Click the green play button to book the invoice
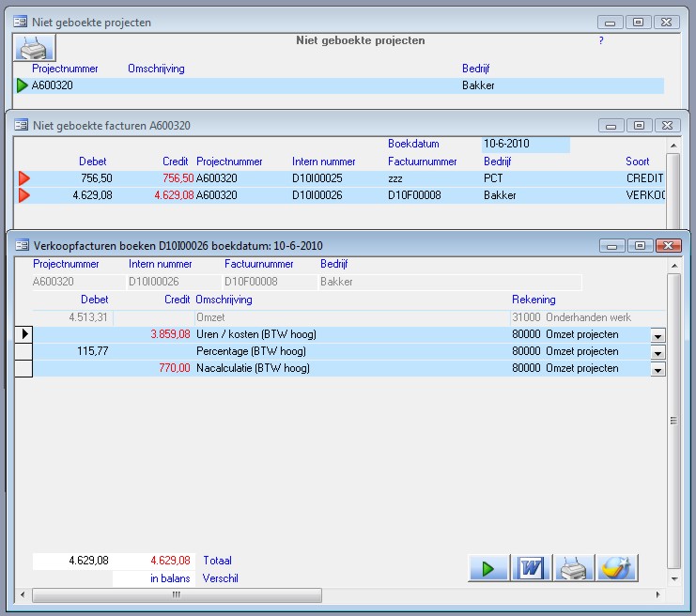Screen dimensions: 696x616 pyautogui.click(x=487, y=568)
